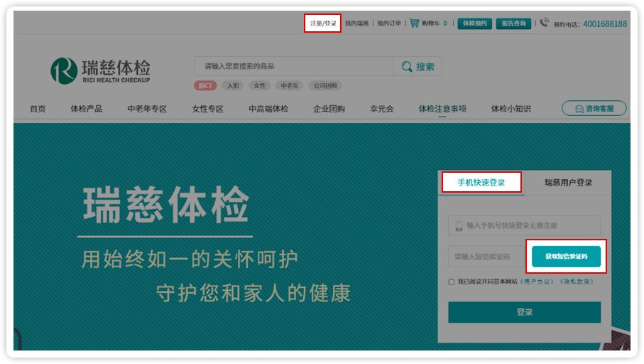
Task: Click the Rici Health Checkup logo
Action: [100, 71]
